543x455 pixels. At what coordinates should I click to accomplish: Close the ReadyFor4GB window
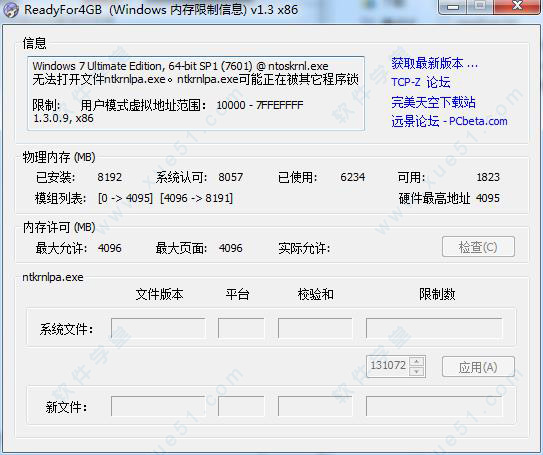pos(517,6)
